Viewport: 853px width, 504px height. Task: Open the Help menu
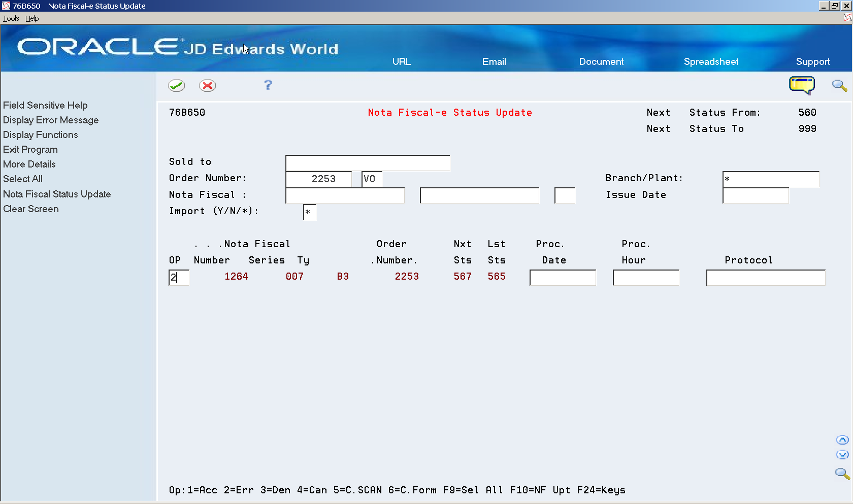[32, 18]
